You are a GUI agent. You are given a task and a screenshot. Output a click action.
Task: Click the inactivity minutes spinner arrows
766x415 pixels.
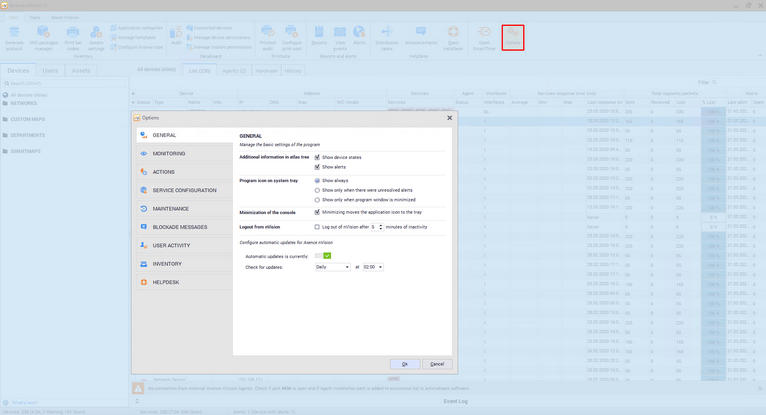[x=379, y=227]
